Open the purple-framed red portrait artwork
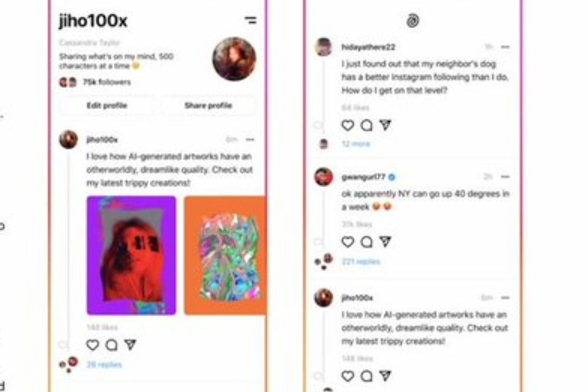This screenshot has height=392, width=588. (x=131, y=255)
